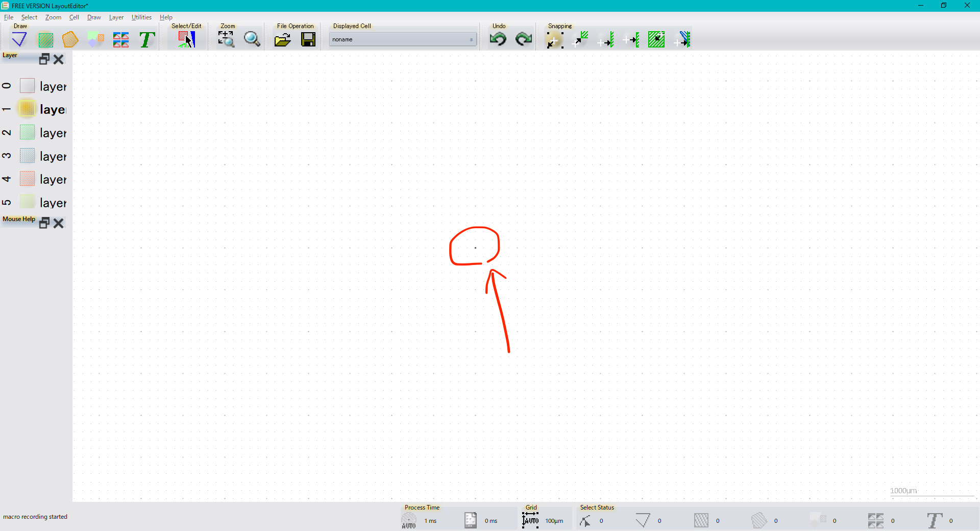Image resolution: width=980 pixels, height=531 pixels.
Task: Pick the green text tool
Action: 147,39
